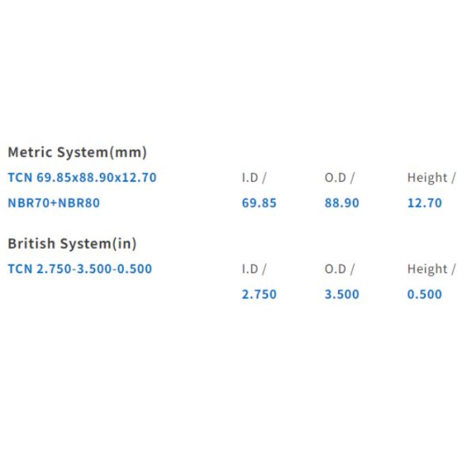This screenshot has width=476, height=476.
Task: Click the Height / label in British row
Action: (432, 269)
